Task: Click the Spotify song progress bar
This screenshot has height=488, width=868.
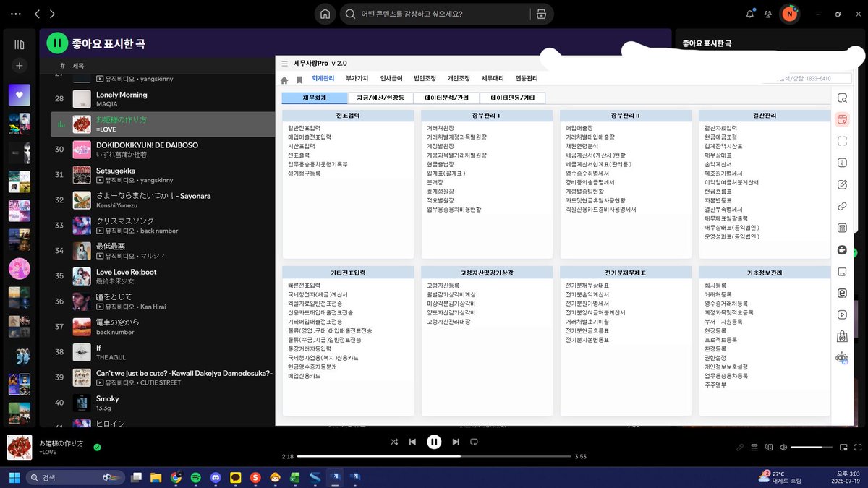Action: coord(433,457)
